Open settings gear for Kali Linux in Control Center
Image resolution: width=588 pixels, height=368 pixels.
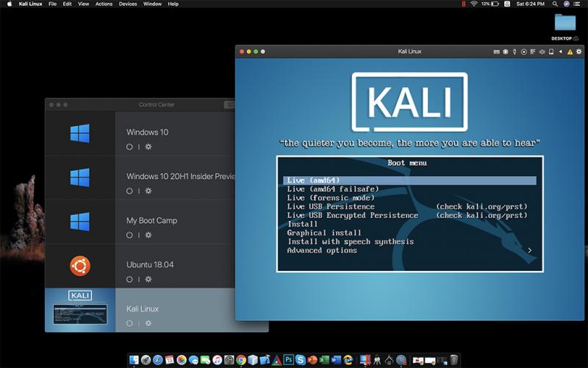[x=148, y=323]
